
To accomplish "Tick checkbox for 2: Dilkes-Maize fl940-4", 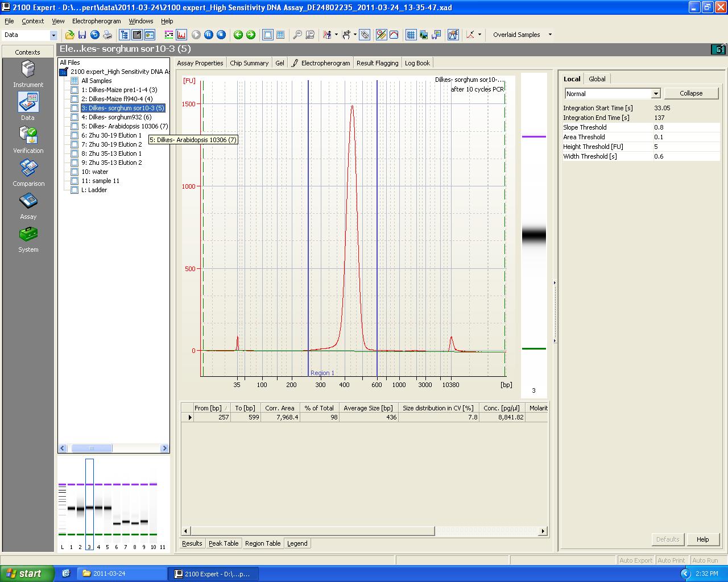I will (x=75, y=99).
